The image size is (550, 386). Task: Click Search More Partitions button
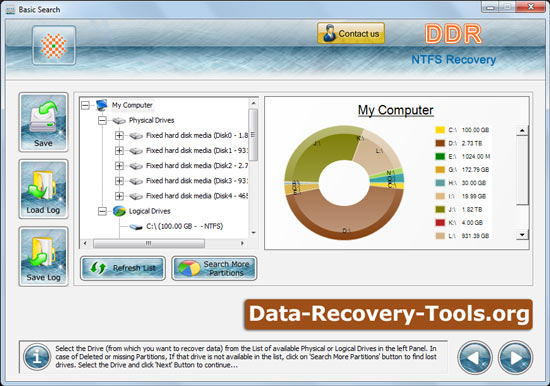point(214,268)
